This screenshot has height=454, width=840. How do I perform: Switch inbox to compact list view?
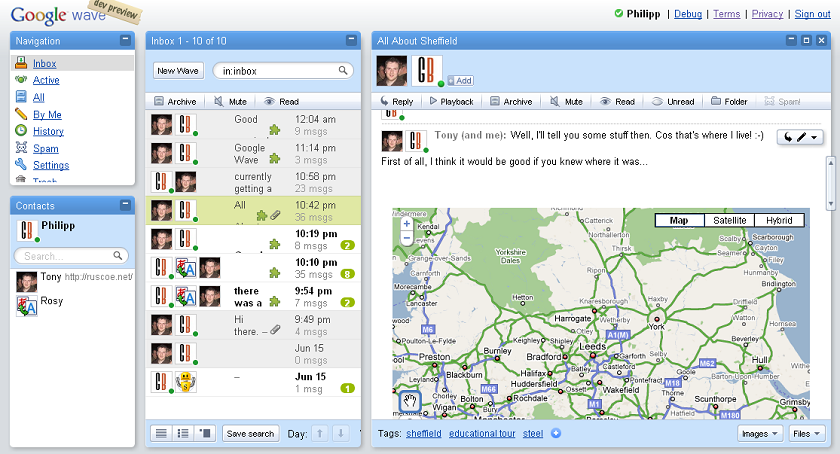[x=161, y=433]
